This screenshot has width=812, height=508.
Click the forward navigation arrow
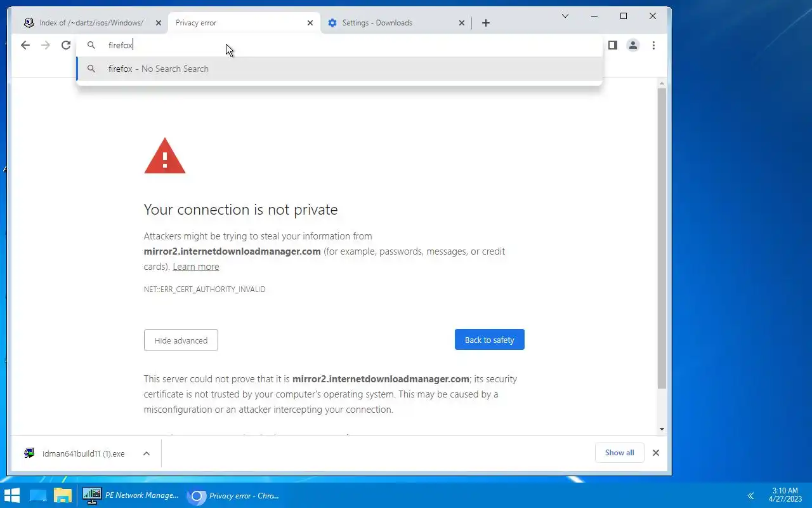click(x=46, y=45)
